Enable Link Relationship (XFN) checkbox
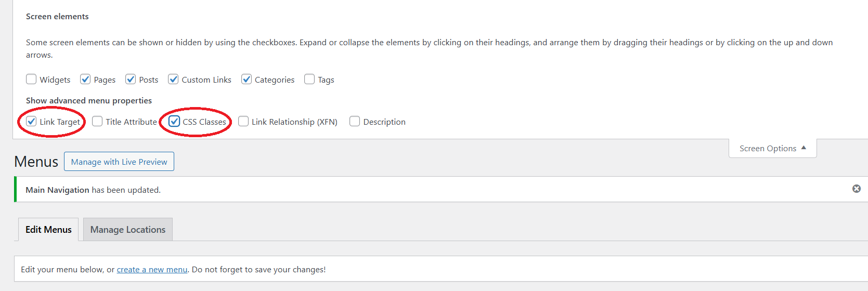The image size is (868, 291). pyautogui.click(x=243, y=121)
